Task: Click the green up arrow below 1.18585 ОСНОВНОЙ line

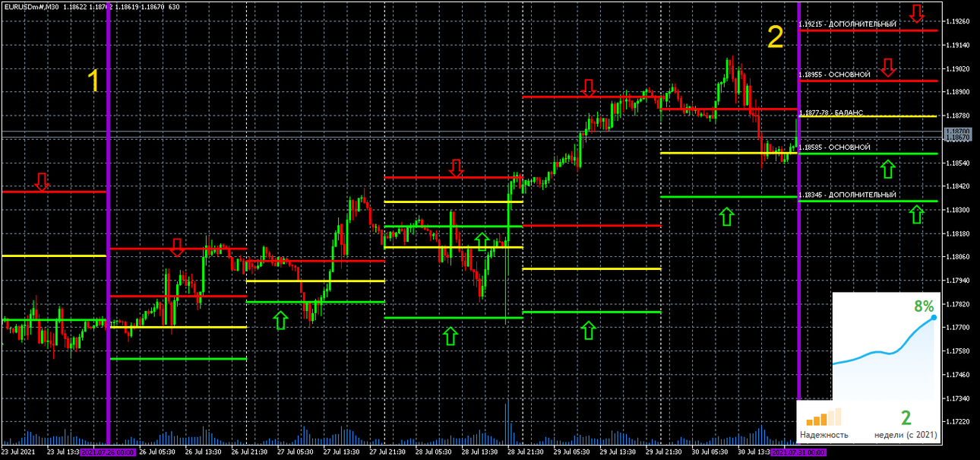Action: tap(887, 168)
